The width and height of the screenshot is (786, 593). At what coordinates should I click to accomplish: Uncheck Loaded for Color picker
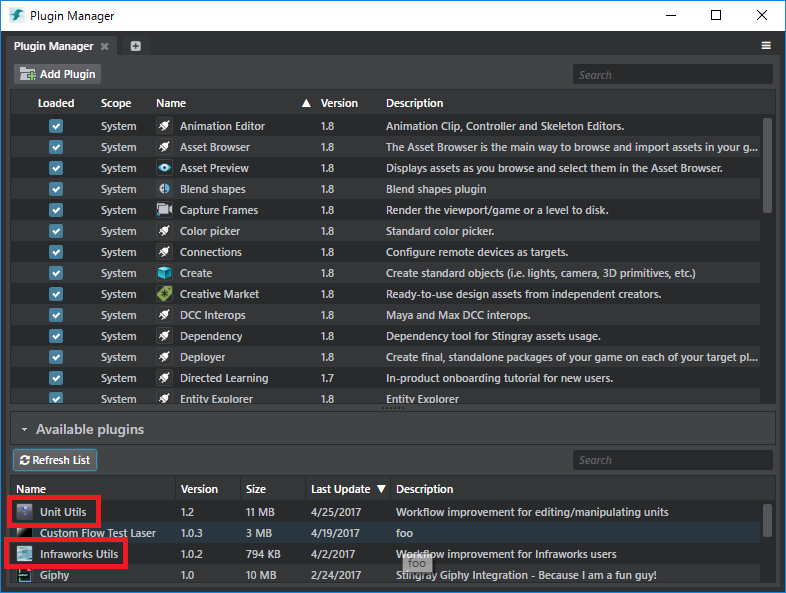coord(56,231)
